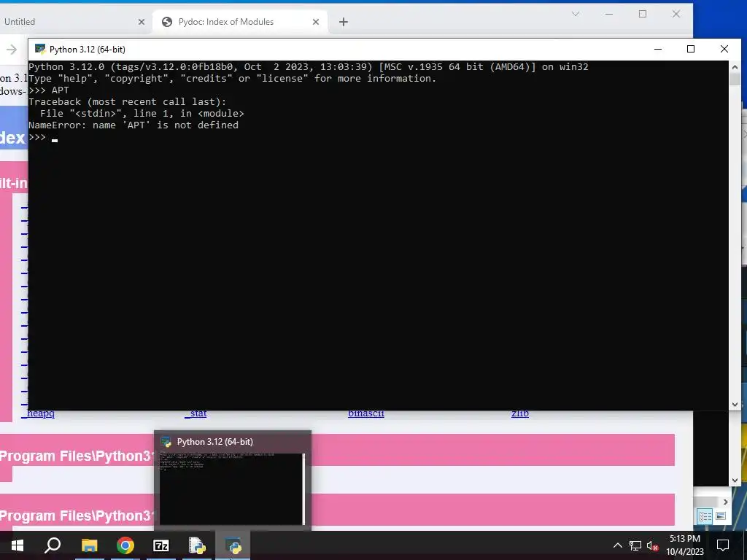Open the zlib module link

click(x=519, y=413)
